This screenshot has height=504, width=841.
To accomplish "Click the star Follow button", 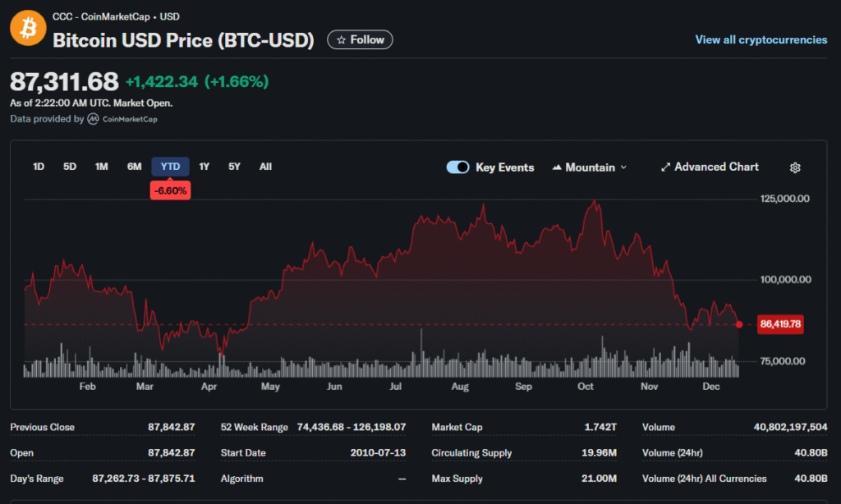I will point(360,39).
